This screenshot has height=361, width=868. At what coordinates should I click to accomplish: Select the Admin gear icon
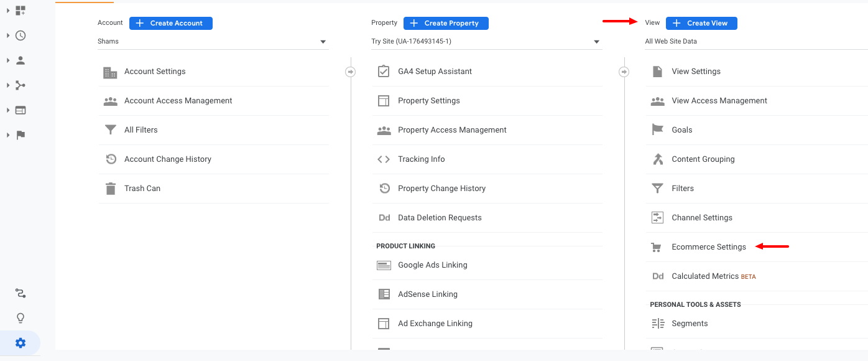tap(20, 342)
